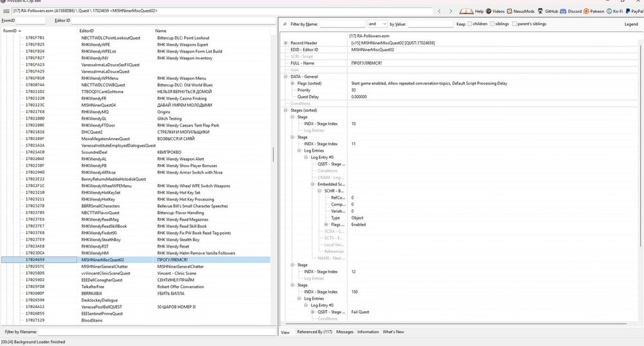Select the ScoundrelDeal record row
Image resolution: width=644 pixels, height=346 pixels.
tap(135, 152)
